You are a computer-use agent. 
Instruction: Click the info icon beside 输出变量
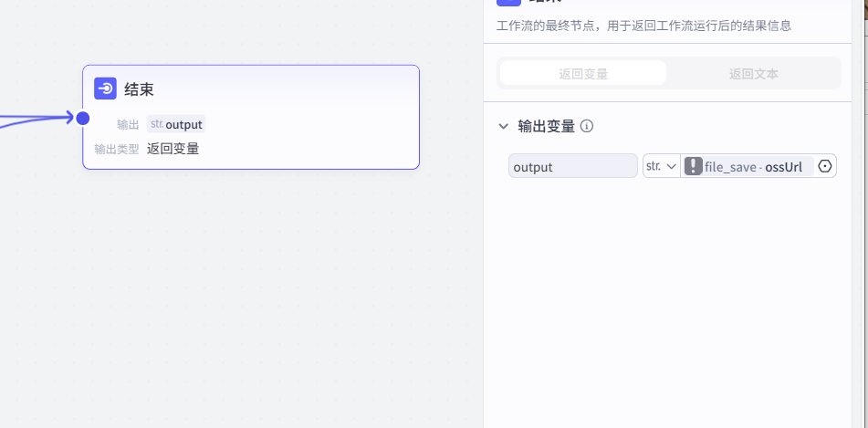point(587,126)
